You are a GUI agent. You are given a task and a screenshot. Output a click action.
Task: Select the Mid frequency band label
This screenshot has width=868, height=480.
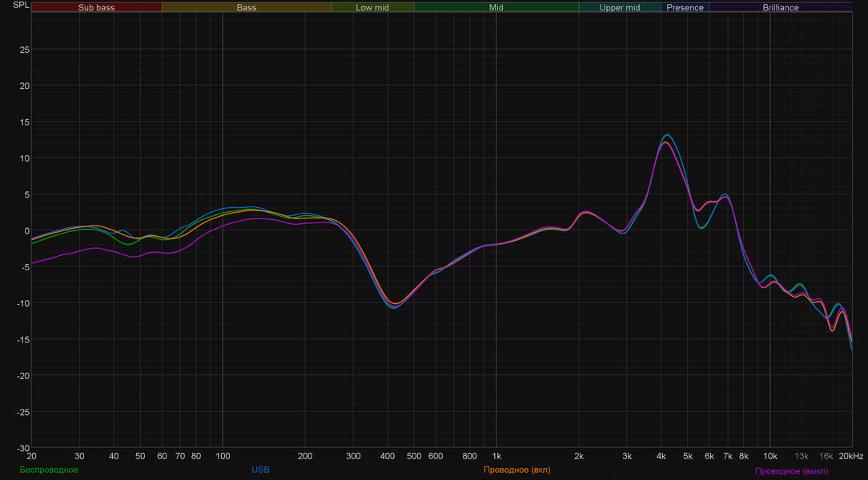click(x=496, y=7)
